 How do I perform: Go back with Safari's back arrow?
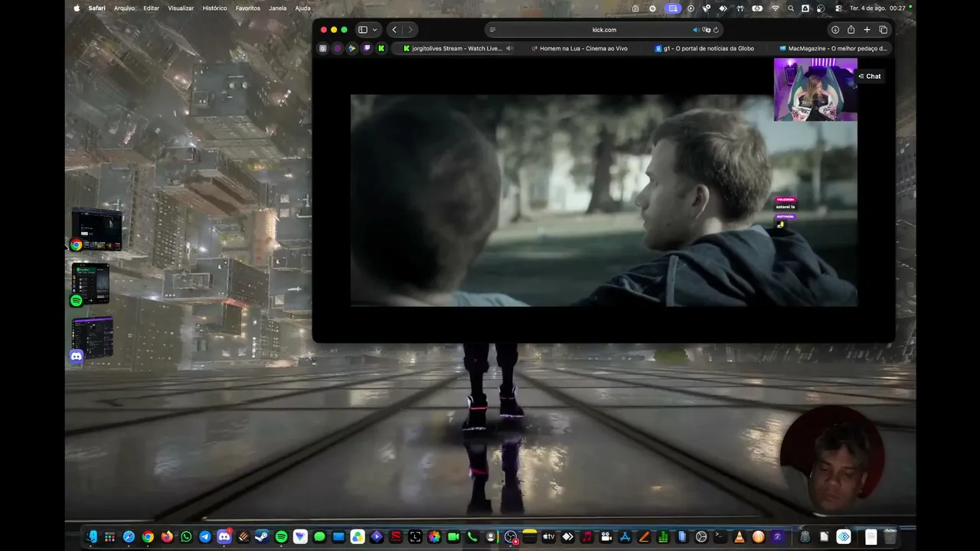394,30
